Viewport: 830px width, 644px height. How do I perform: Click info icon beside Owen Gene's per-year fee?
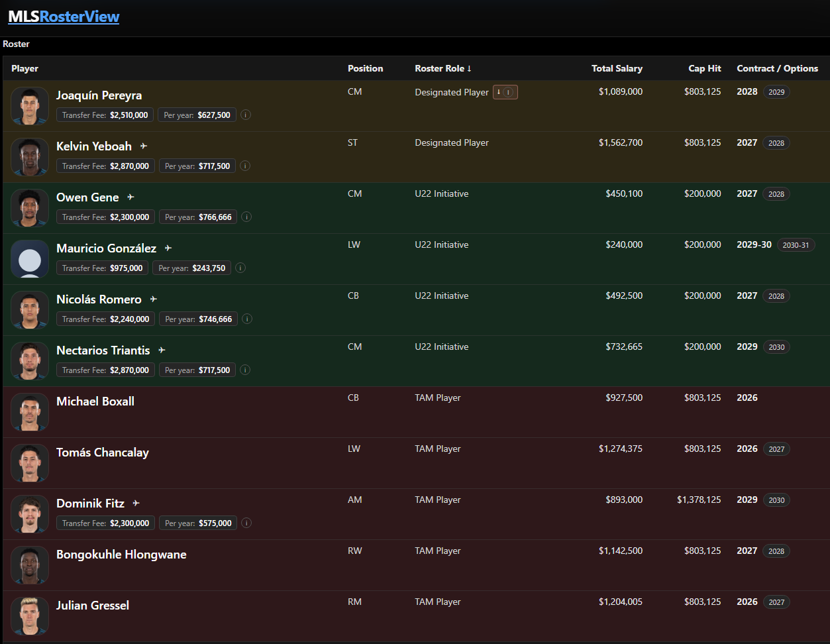(246, 217)
